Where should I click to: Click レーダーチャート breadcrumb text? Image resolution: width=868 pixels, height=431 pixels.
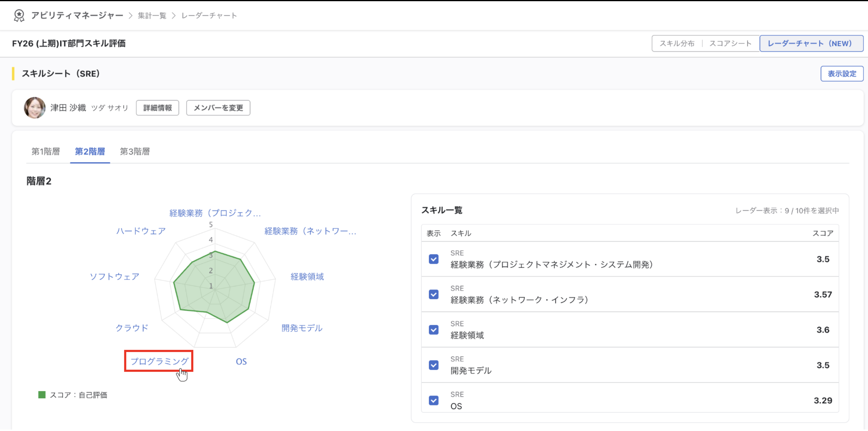click(209, 16)
